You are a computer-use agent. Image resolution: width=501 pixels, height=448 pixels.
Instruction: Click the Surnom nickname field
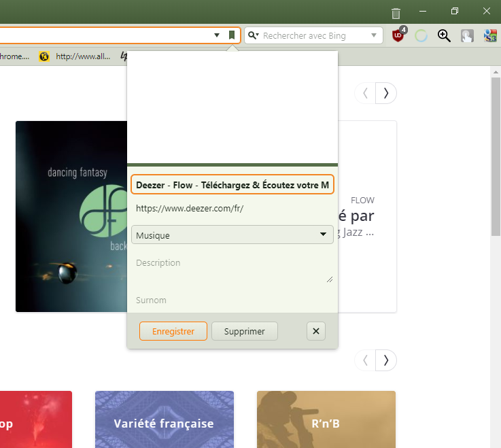(232, 300)
